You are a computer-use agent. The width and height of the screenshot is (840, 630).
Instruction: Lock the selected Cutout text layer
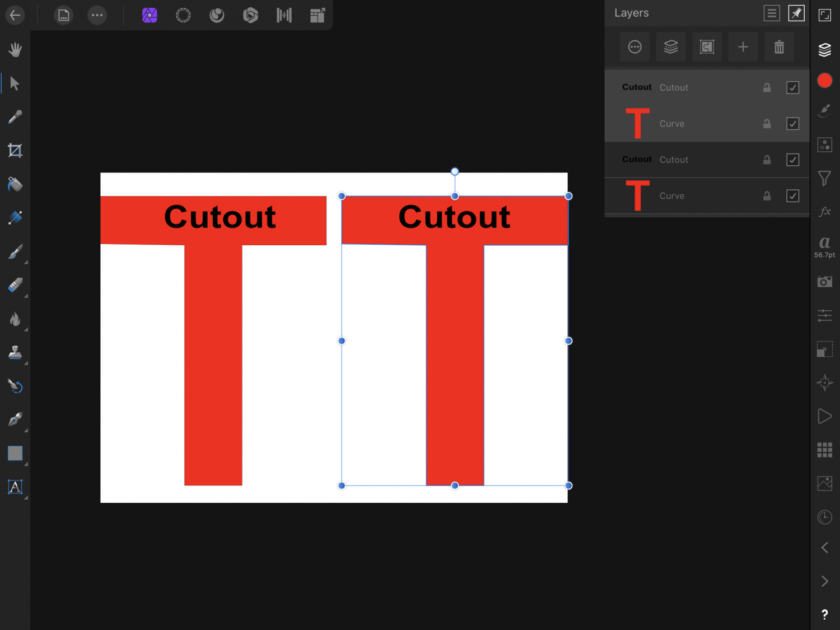tap(767, 87)
